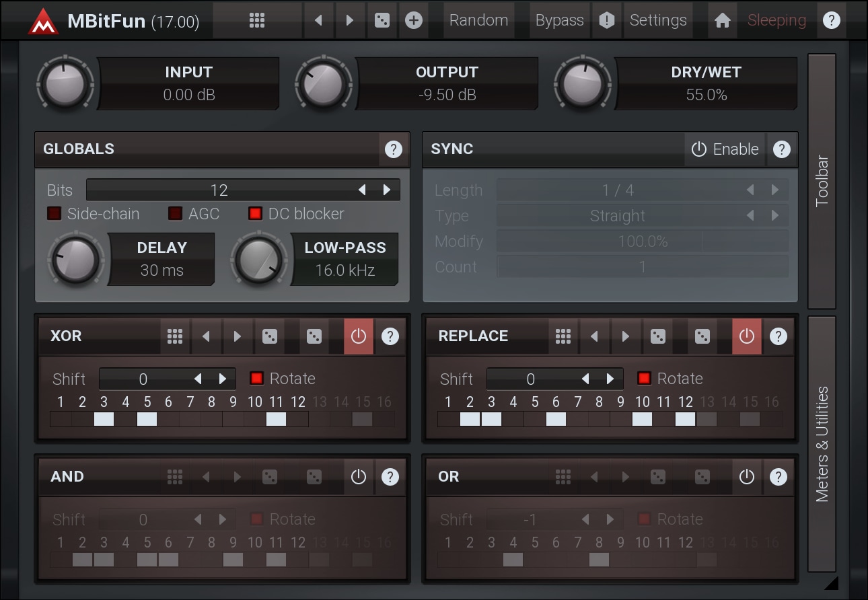Image resolution: width=868 pixels, height=600 pixels.
Task: Click the Random button
Action: point(478,20)
